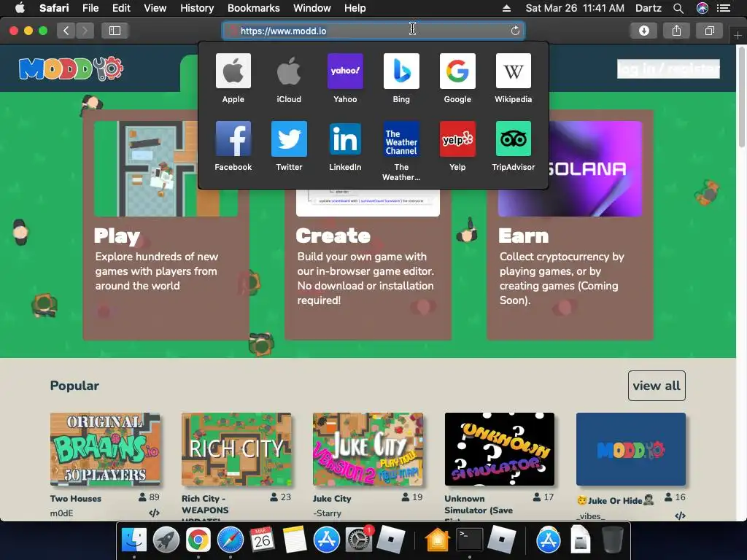Open the LinkedIn favorite

[x=345, y=139]
